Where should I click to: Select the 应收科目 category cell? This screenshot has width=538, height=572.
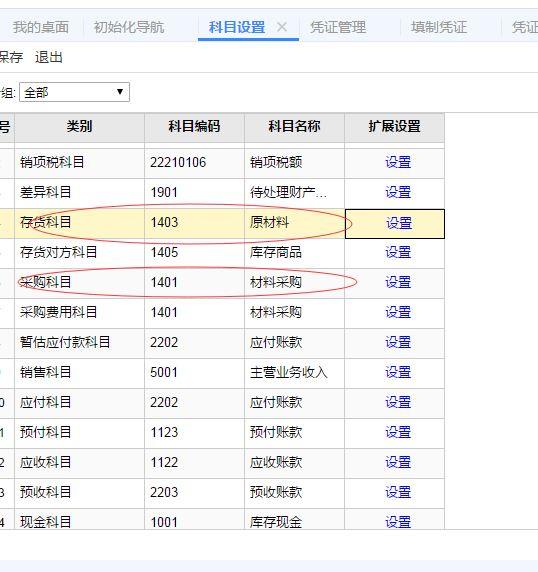click(x=80, y=463)
